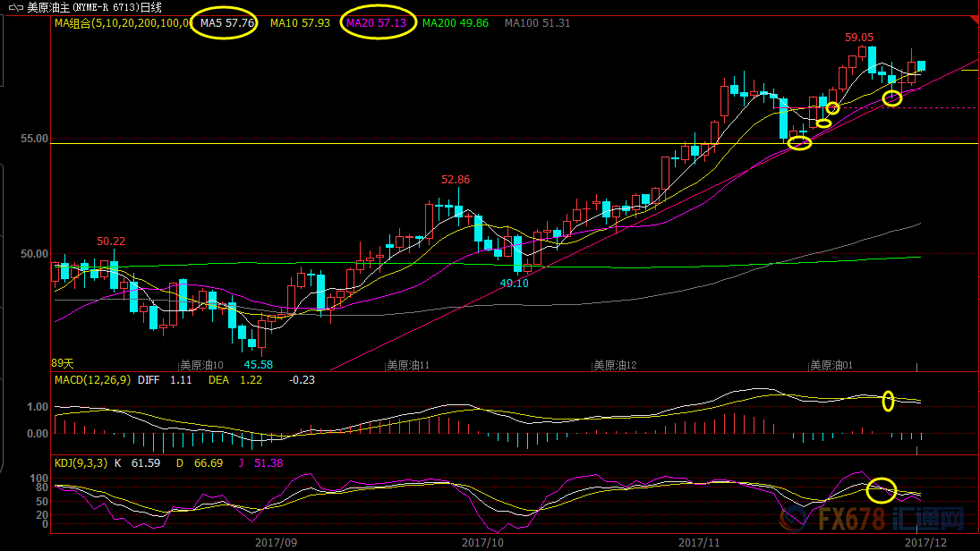Click the yellow circle marker on the MACD panel
Viewport: 980px width, 551px height.
pos(888,401)
